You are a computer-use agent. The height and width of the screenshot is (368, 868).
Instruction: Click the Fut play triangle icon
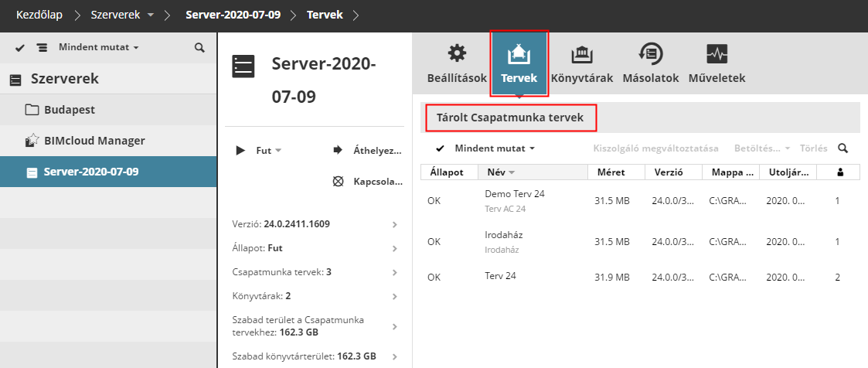point(240,150)
